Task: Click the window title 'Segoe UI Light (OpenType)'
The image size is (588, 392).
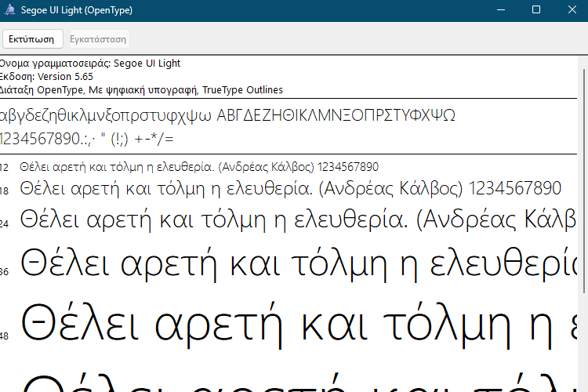Action: 77,10
